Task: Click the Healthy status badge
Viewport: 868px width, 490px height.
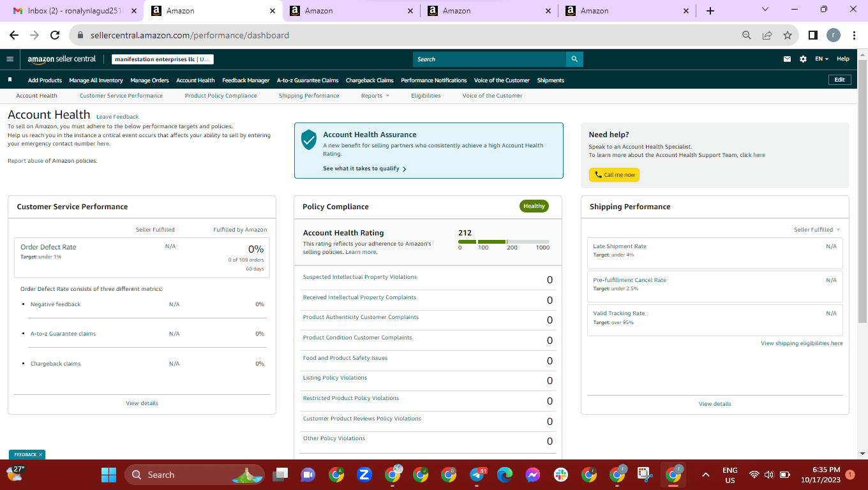Action: 534,206
